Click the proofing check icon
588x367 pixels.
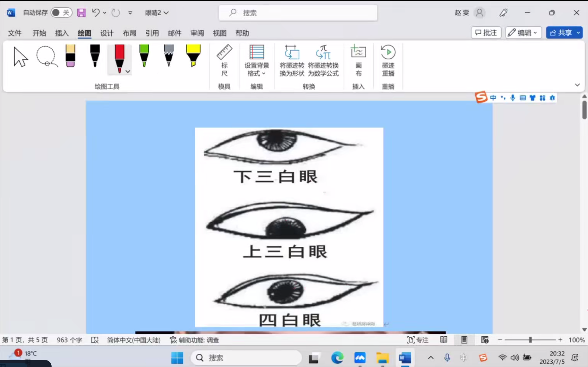[x=95, y=340]
